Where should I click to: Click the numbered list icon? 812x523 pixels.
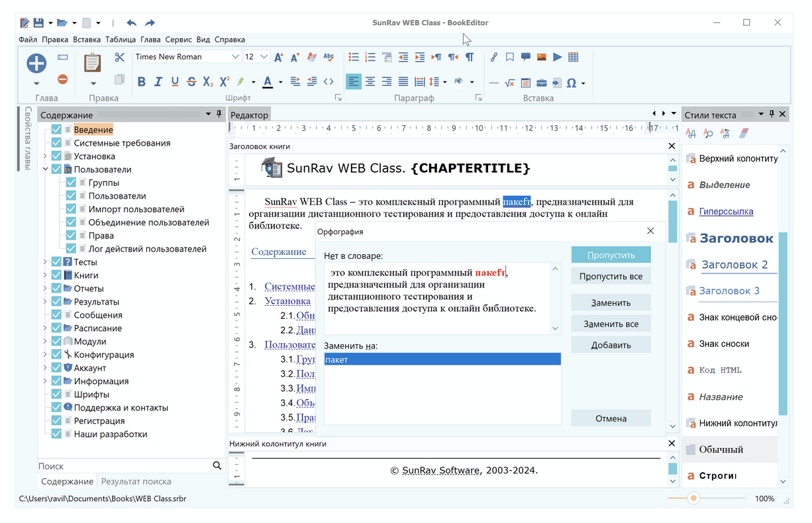tap(370, 57)
